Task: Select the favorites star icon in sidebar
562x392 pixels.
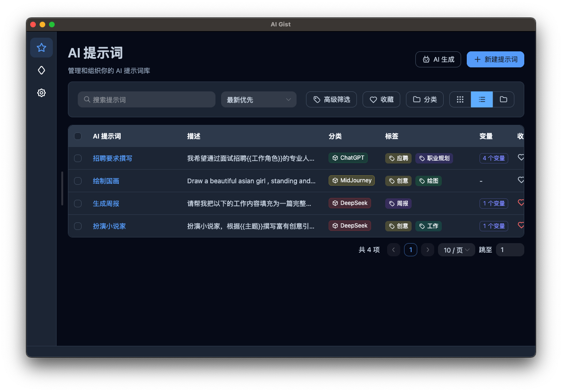Action: (41, 48)
